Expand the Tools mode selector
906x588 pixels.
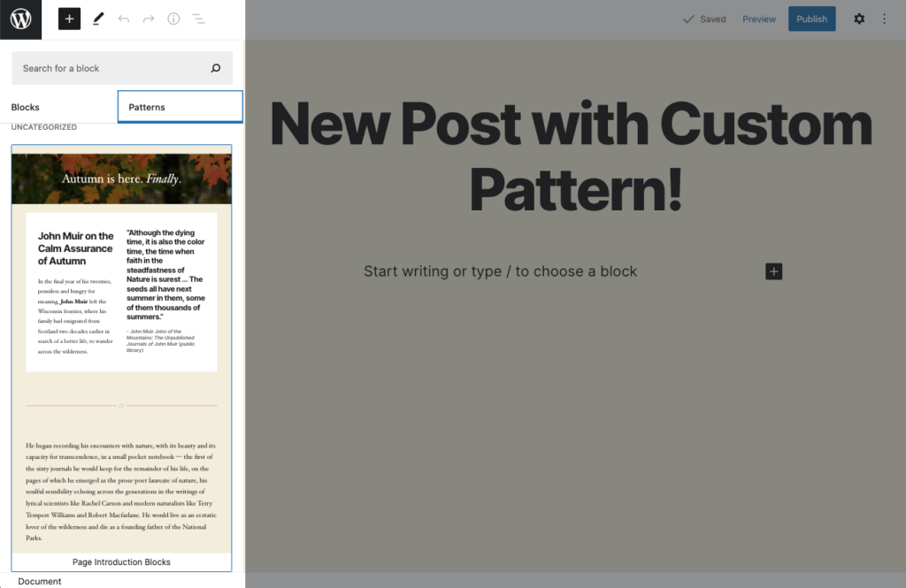pos(98,18)
